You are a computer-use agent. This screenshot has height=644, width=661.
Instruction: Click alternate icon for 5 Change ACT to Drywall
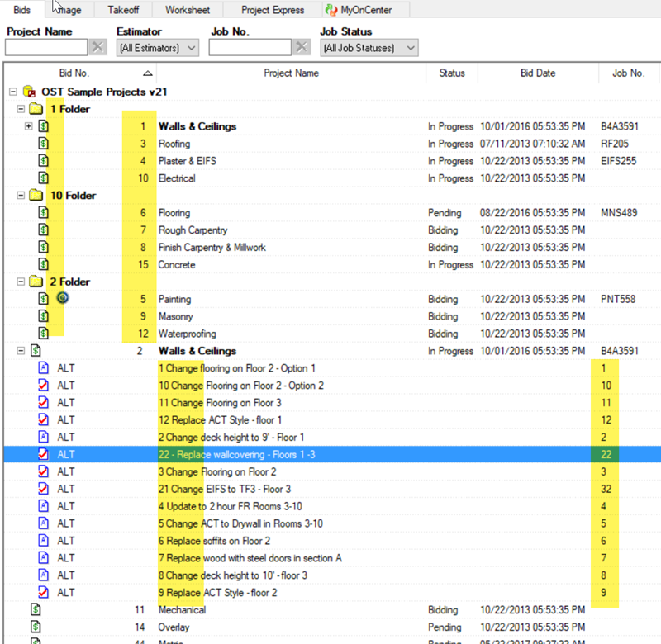tap(44, 523)
